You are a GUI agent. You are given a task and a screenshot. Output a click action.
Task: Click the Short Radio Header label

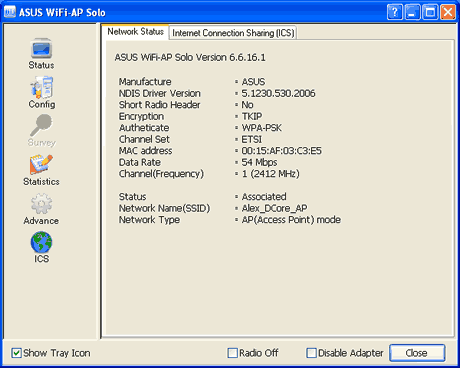click(160, 105)
